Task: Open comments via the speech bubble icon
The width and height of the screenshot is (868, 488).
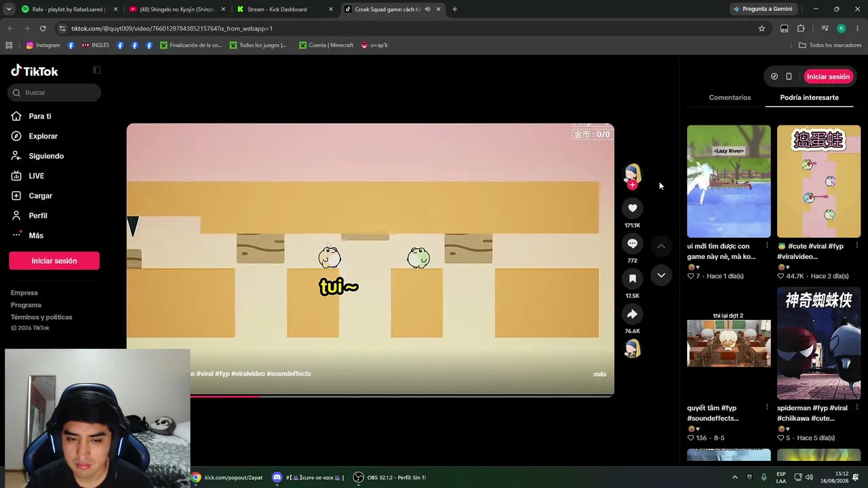Action: [632, 243]
